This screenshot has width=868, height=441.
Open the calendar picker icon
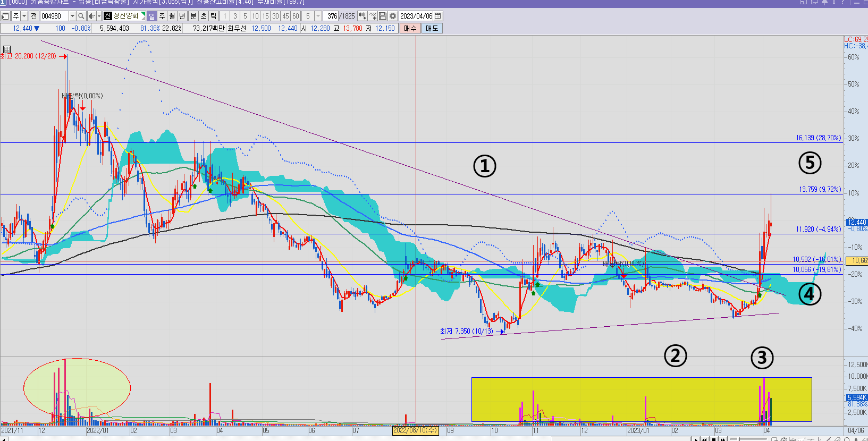[x=438, y=16]
